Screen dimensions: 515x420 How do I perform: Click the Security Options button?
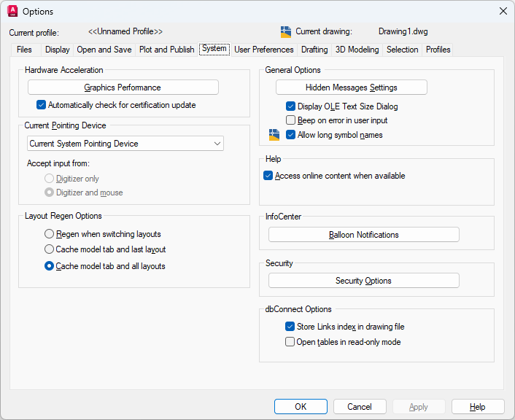(363, 281)
